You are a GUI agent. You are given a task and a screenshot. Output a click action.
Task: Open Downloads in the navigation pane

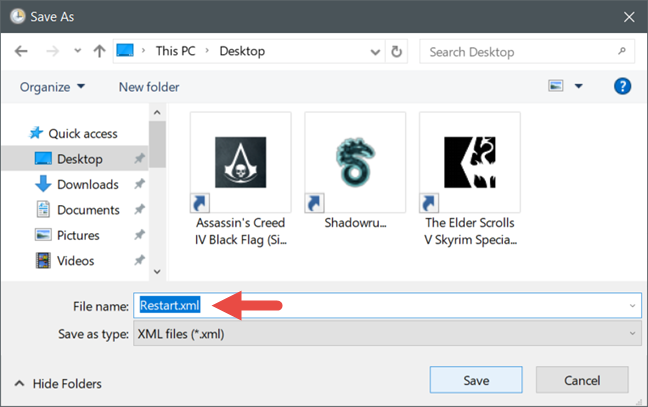point(76,184)
